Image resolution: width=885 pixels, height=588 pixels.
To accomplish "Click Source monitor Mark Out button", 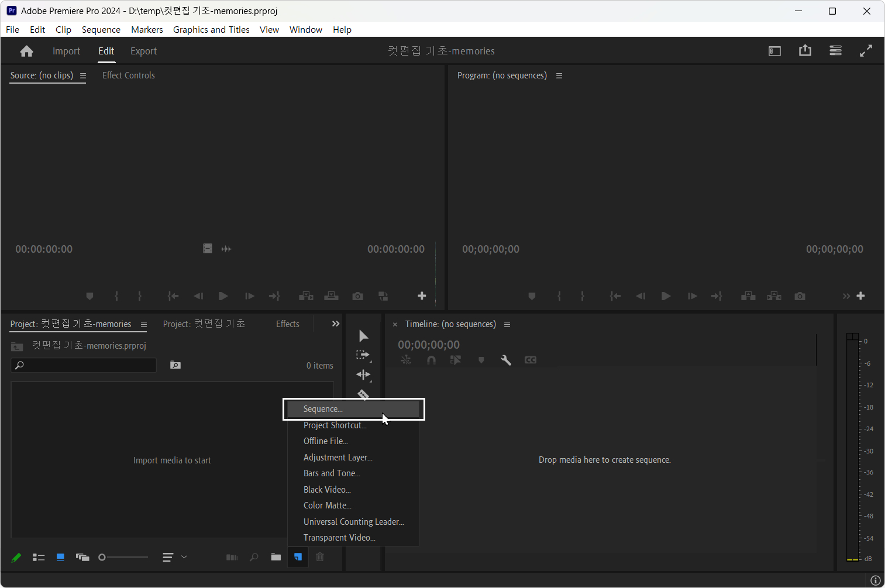I will [140, 296].
